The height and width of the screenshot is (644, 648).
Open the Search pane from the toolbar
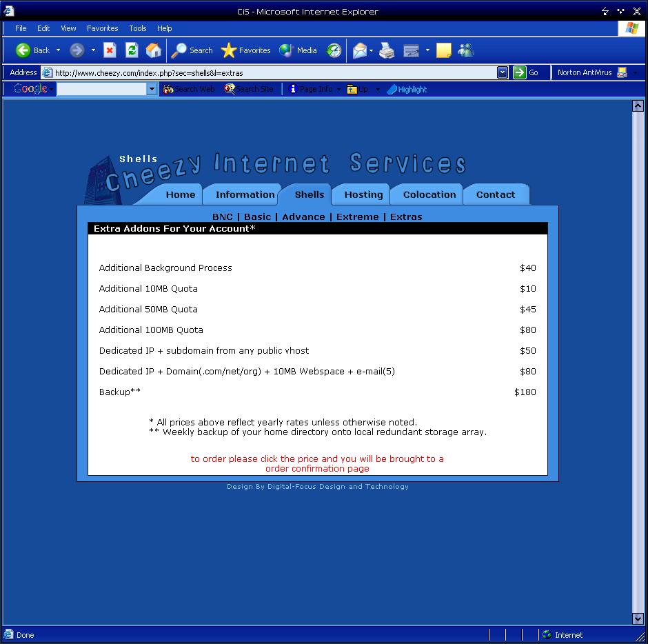(192, 50)
